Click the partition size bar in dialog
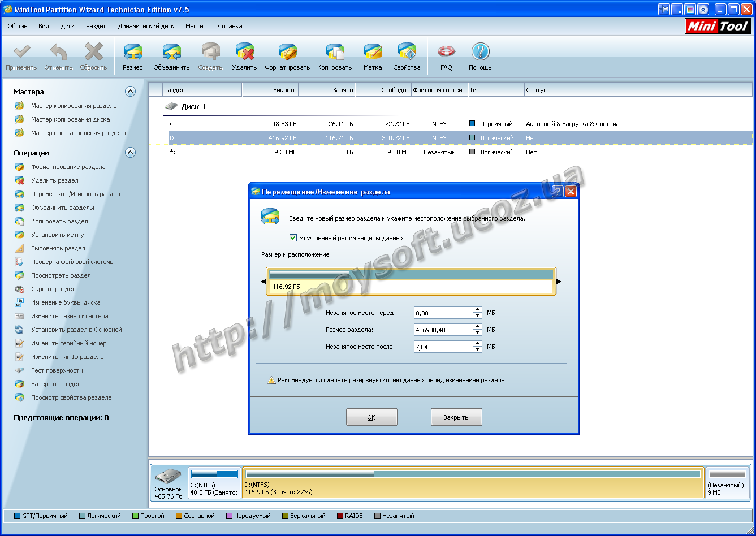 tap(411, 281)
